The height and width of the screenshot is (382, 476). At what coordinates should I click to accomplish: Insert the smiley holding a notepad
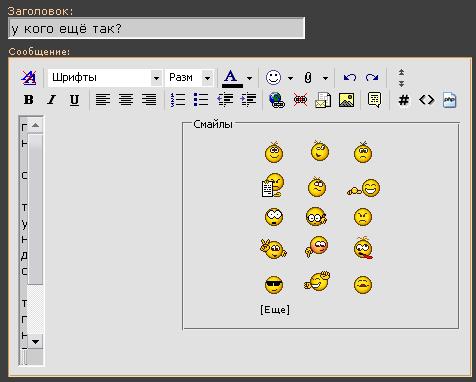click(273, 185)
